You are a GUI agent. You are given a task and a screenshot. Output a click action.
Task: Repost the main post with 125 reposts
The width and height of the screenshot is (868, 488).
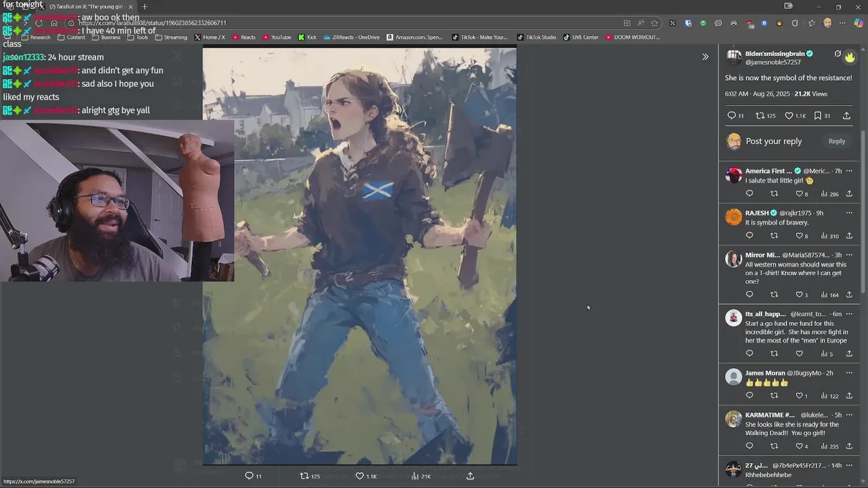tap(765, 116)
